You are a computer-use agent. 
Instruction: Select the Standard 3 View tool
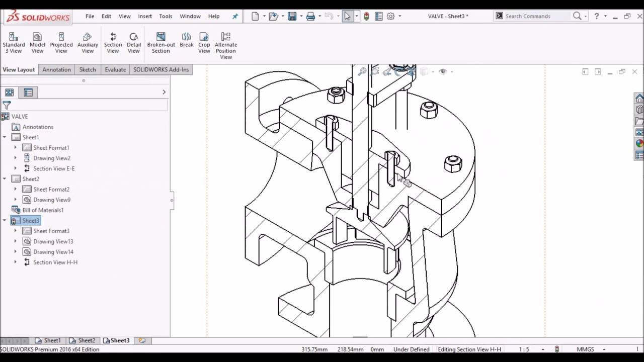tap(14, 43)
